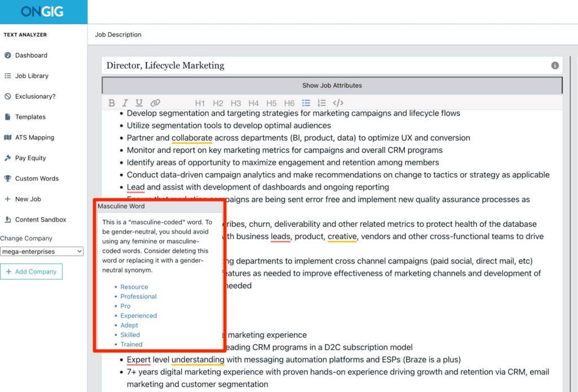Click the job title field
578x392 pixels.
pyautogui.click(x=322, y=65)
